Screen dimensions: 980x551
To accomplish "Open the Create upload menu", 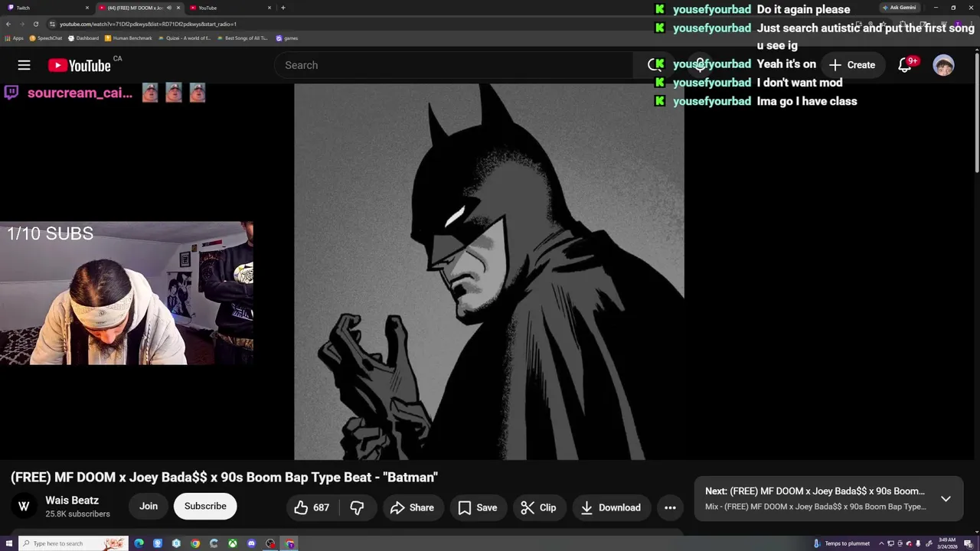I will pyautogui.click(x=852, y=65).
